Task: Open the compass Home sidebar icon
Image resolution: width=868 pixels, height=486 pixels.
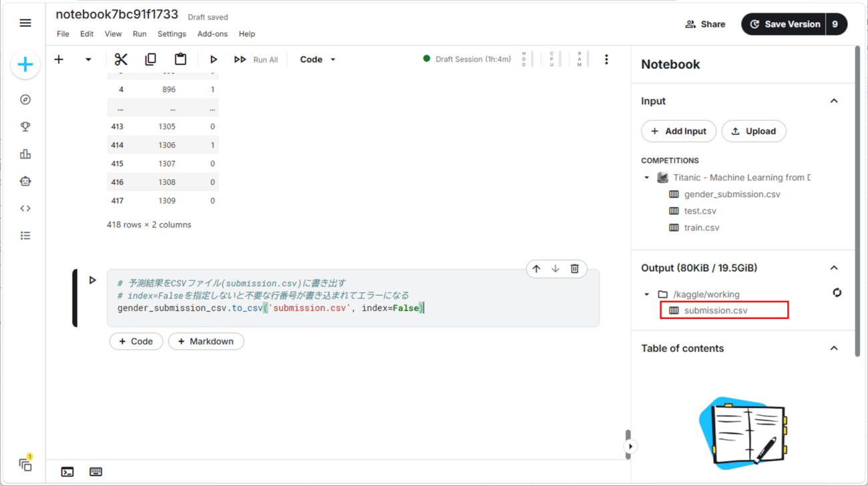Action: (25, 99)
